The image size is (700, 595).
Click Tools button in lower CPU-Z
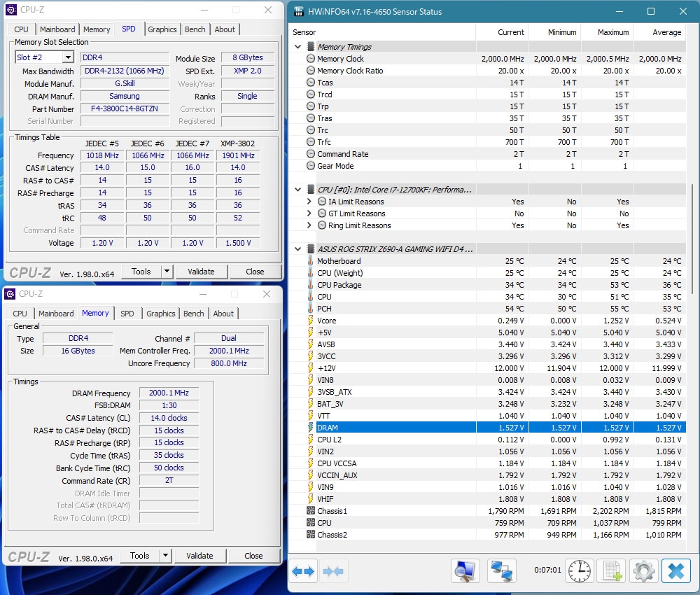point(140,556)
